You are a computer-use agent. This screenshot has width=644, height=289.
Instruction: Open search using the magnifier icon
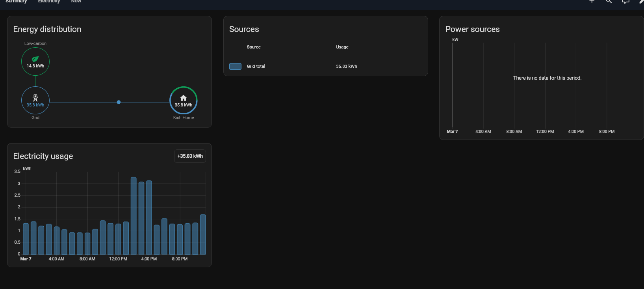[609, 1]
